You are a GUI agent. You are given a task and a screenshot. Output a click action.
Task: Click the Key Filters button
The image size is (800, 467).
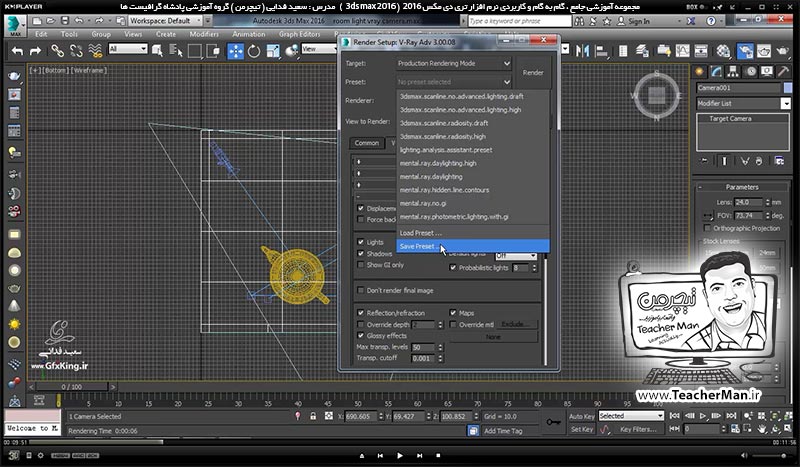638,429
